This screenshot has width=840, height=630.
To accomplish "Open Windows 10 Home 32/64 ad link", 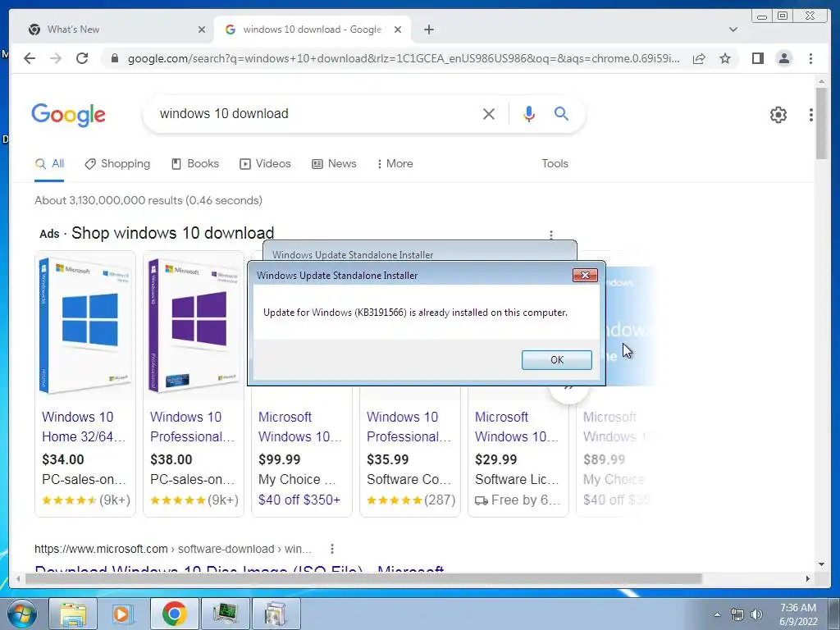I will point(84,427).
